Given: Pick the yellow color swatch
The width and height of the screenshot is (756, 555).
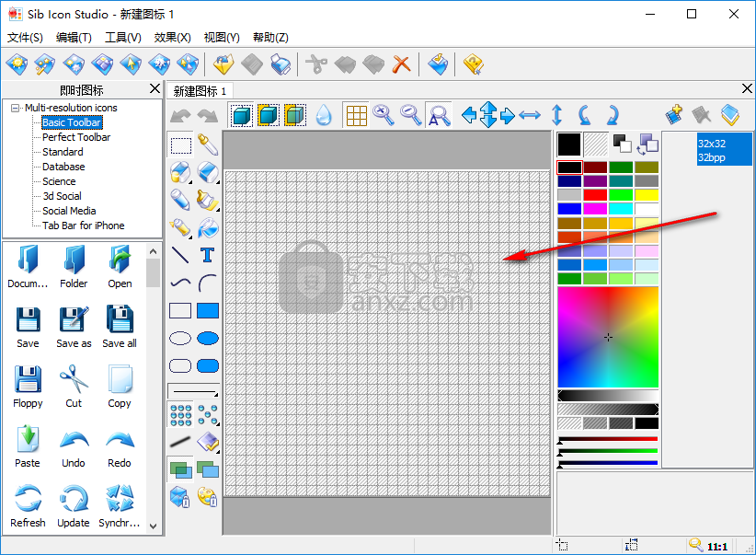Looking at the screenshot, I should (647, 195).
